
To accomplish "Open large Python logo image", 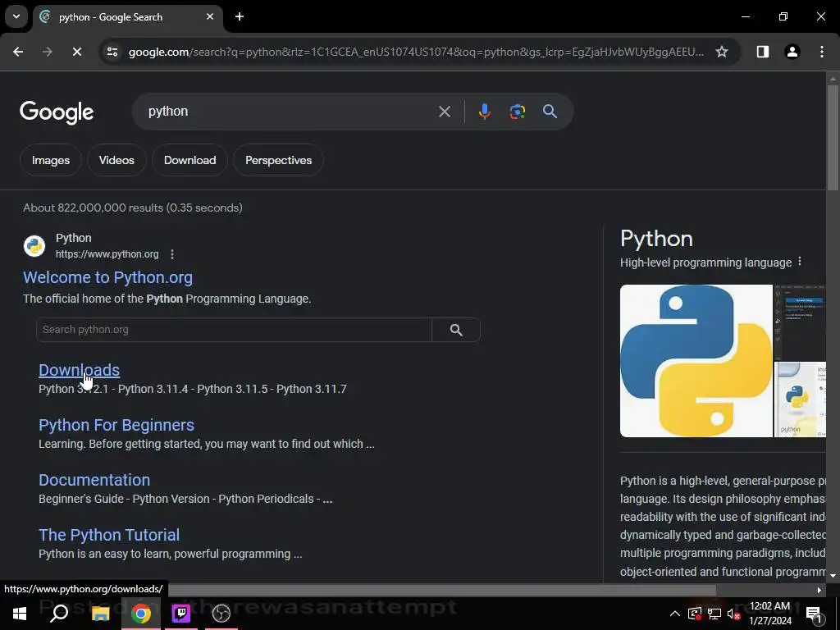I will (x=696, y=361).
